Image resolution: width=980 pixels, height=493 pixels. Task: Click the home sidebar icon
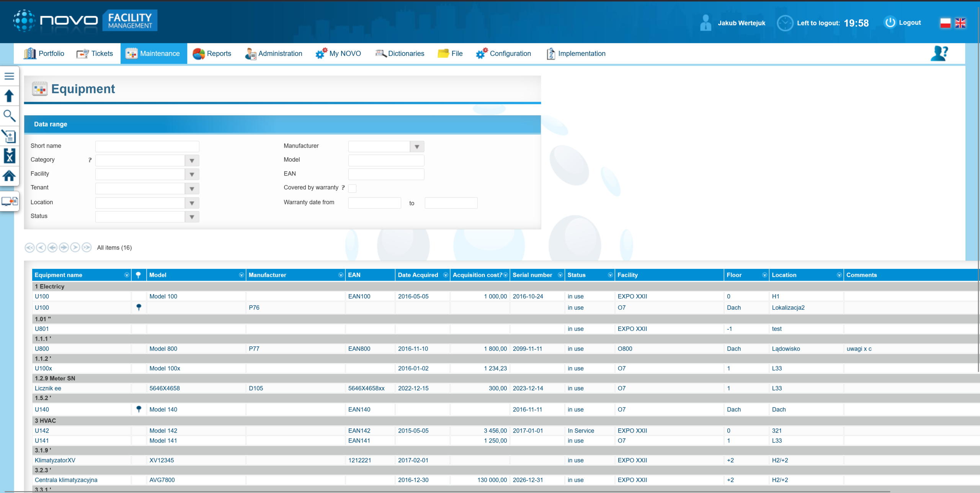(9, 176)
